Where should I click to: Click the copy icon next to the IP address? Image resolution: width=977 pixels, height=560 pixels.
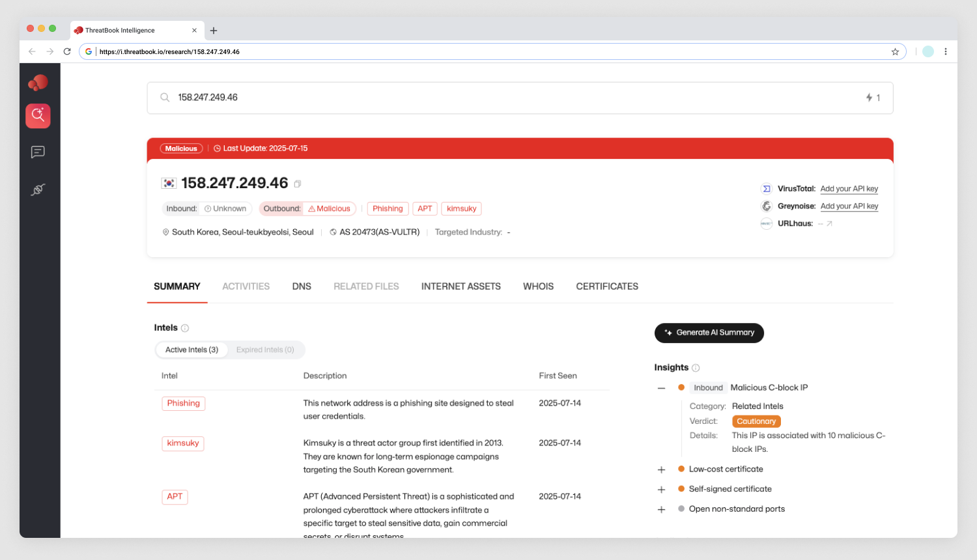coord(298,184)
